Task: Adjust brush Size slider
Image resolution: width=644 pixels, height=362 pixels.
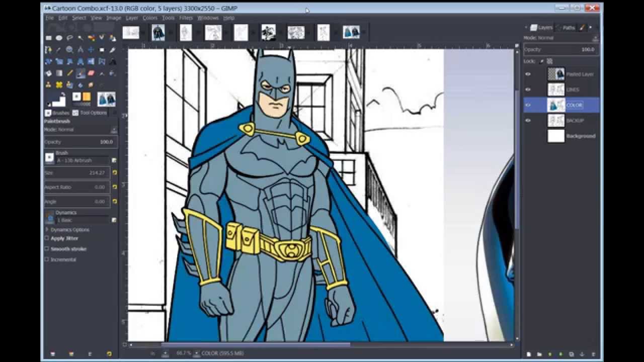Action: pos(77,172)
